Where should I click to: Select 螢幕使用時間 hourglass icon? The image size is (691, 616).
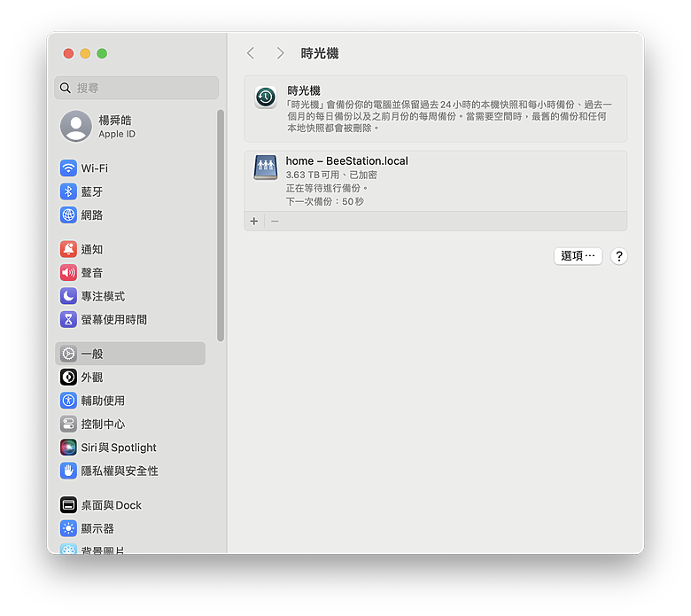[x=68, y=319]
